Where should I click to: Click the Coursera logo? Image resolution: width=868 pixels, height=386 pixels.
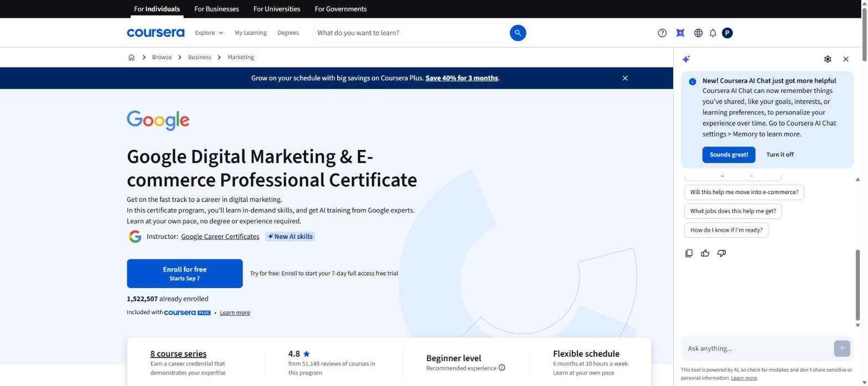click(x=156, y=33)
